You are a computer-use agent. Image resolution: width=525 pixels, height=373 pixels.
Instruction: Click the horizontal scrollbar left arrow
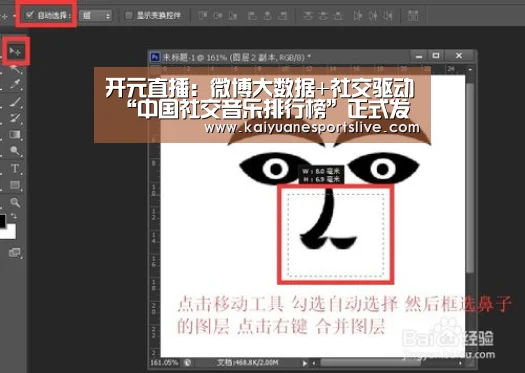click(x=314, y=363)
